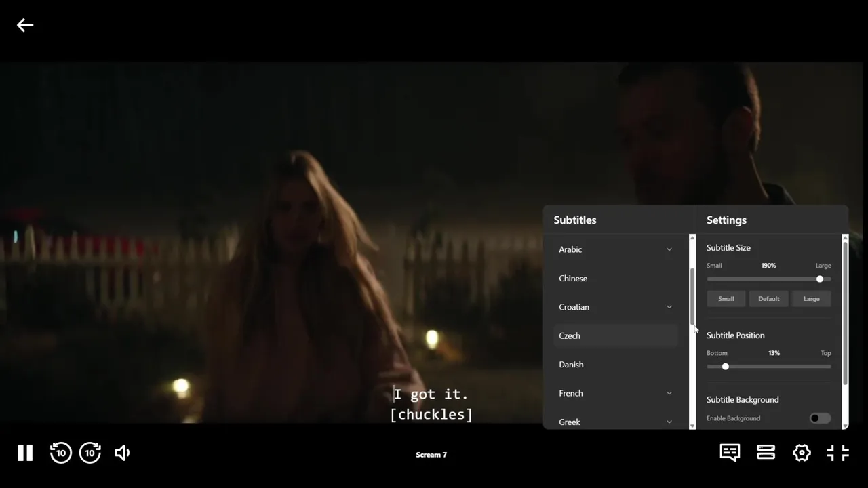Click the Subtitle Size slider handle
Image resolution: width=868 pixels, height=488 pixels.
(820, 279)
